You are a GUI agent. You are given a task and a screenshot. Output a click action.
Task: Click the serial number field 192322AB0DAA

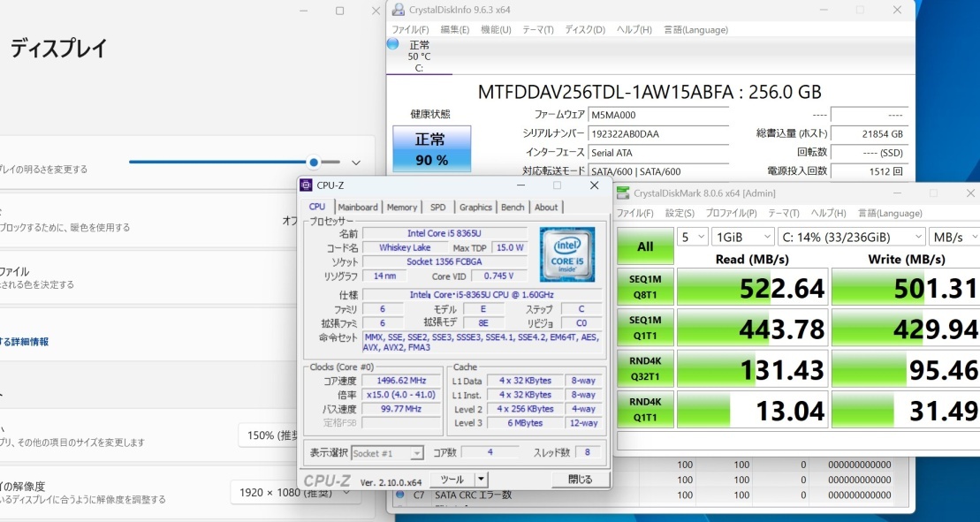pos(658,133)
